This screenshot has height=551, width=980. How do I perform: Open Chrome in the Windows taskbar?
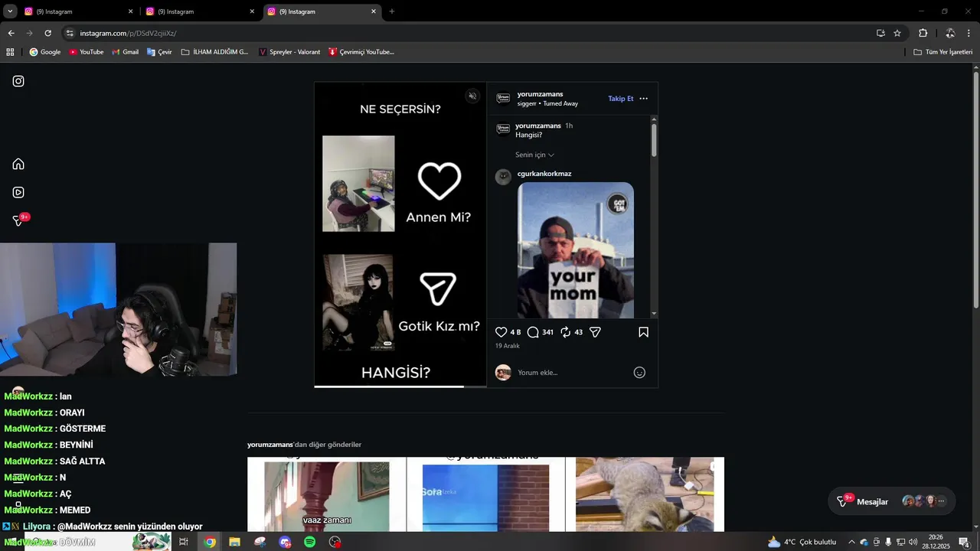[x=210, y=542]
